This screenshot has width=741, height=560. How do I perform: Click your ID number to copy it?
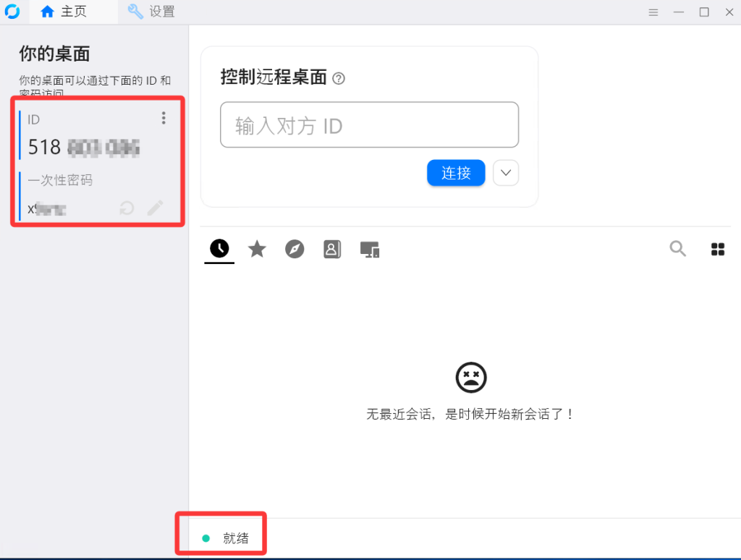(80, 147)
